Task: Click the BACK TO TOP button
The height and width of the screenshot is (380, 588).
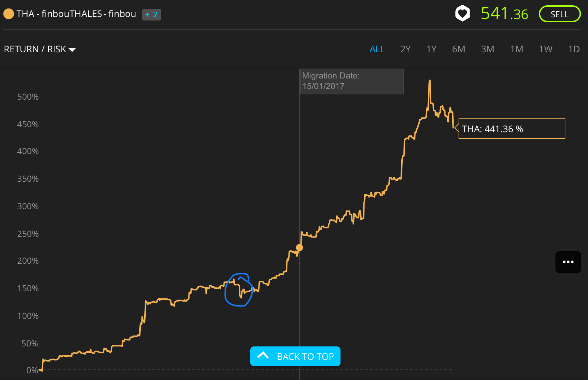Action: point(295,356)
